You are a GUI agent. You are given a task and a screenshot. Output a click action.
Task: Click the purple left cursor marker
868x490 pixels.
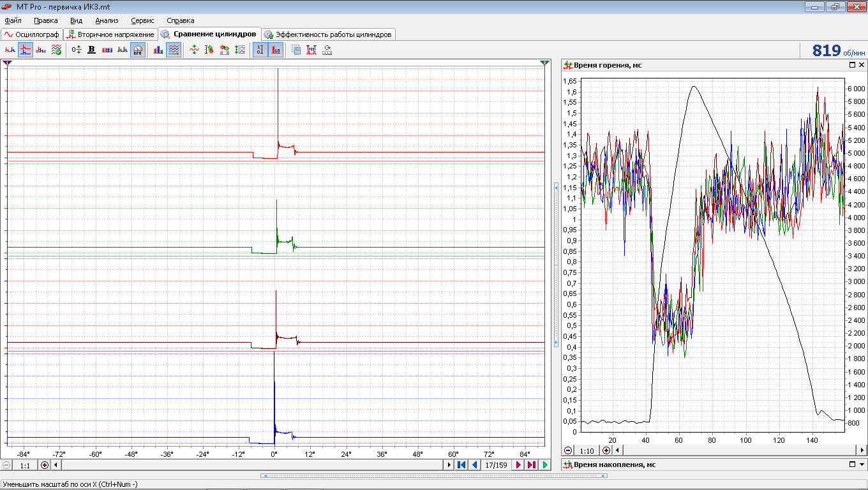[x=6, y=63]
